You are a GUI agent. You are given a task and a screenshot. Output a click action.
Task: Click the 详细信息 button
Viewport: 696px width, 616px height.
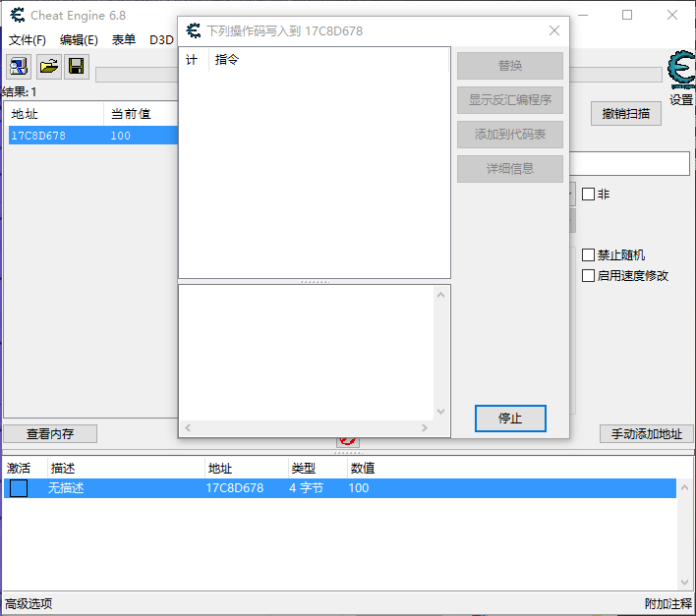tap(510, 169)
